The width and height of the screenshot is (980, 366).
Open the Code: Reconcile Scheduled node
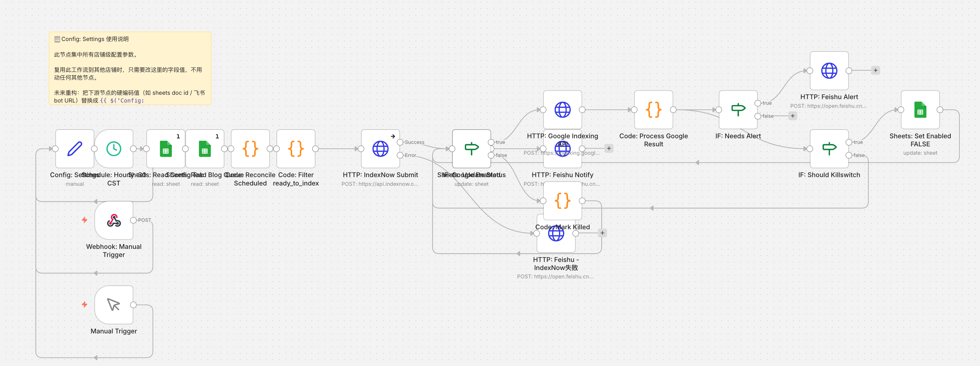250,149
